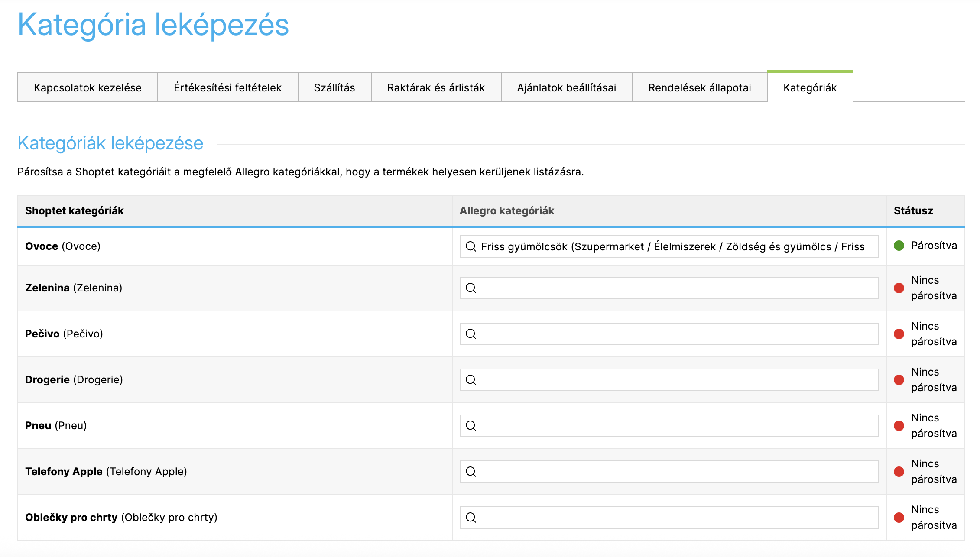Click the search icon for Oblečky pro chrty

tap(471, 518)
